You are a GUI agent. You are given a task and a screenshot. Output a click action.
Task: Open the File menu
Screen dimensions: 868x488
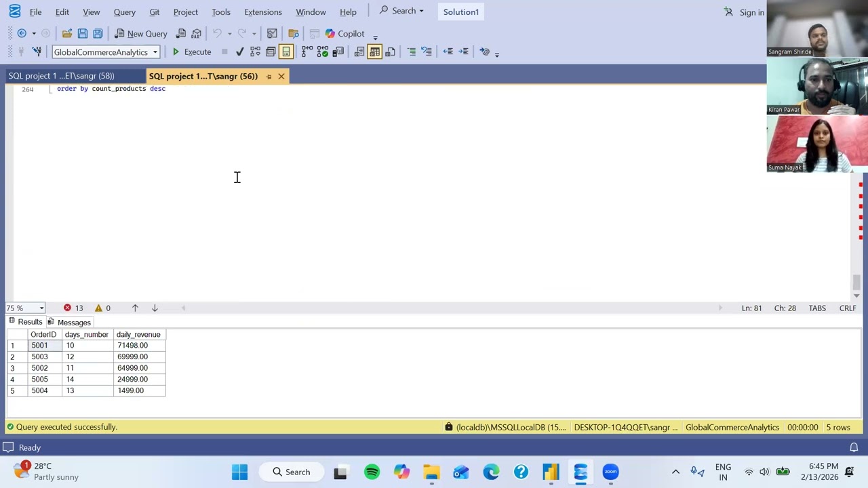pyautogui.click(x=35, y=12)
